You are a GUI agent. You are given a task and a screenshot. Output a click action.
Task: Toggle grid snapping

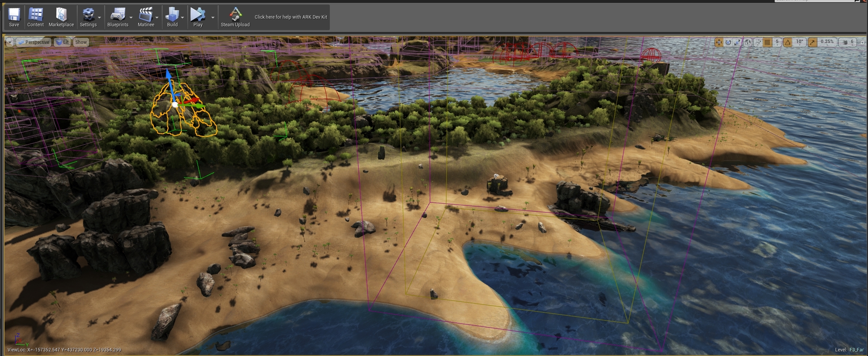coord(767,42)
